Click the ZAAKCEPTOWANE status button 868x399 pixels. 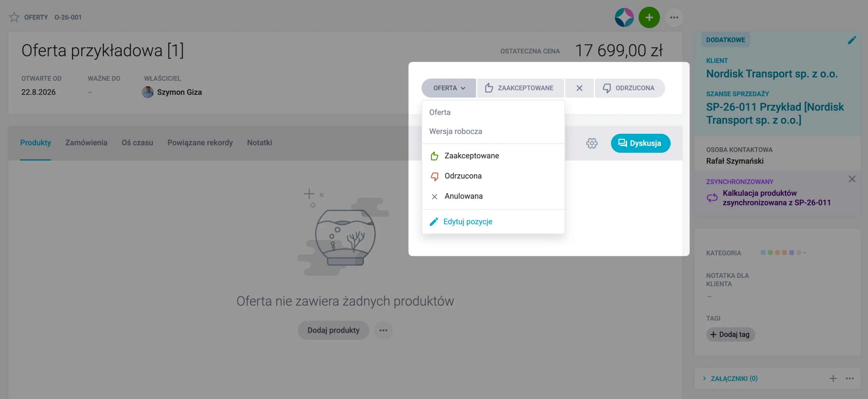[520, 88]
